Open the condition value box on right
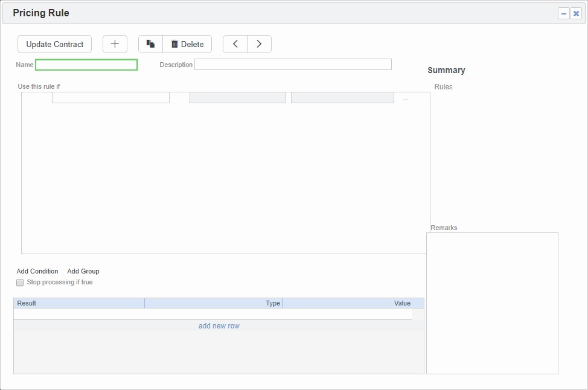588x390 pixels. tap(342, 98)
